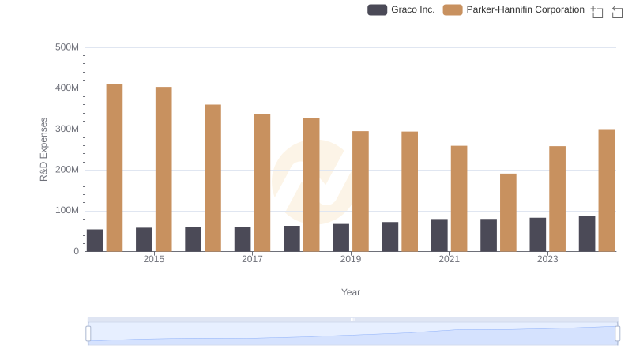
Task: Click the Parker-Hannifin bar for 2015
Action: pos(164,169)
